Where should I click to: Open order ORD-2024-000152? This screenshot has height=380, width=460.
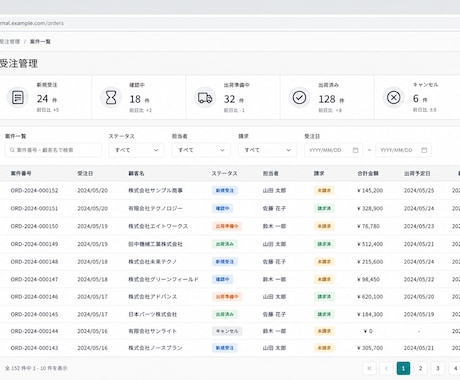coord(34,191)
